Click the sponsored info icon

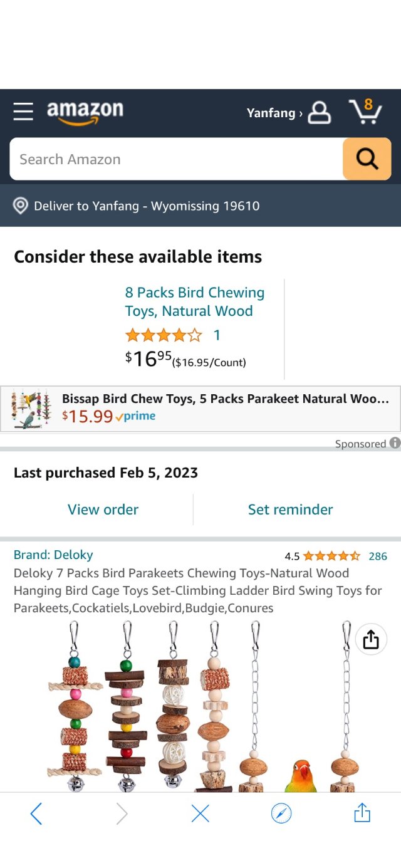[395, 443]
